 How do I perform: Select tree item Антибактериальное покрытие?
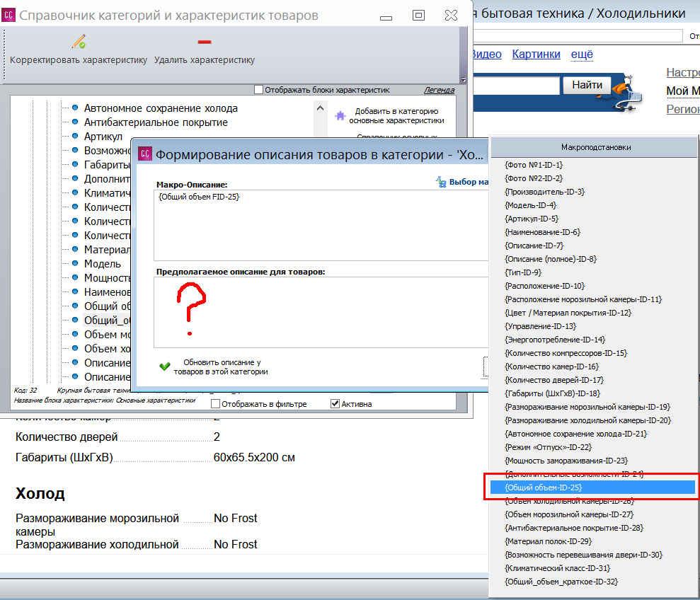pyautogui.click(x=156, y=122)
